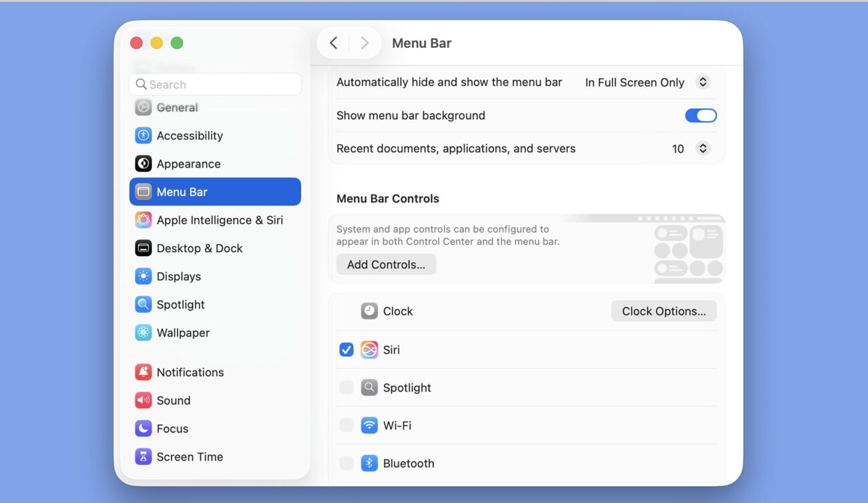Go back with the left arrow

pos(334,43)
